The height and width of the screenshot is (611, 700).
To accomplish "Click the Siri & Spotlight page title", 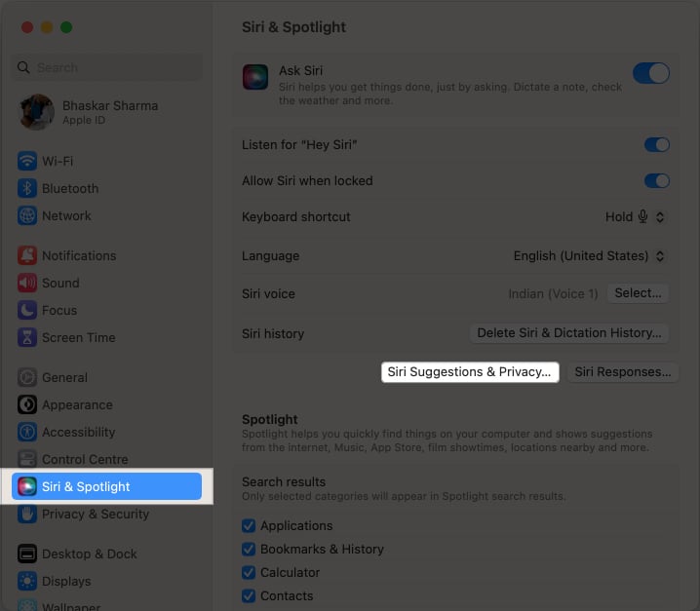I will (293, 27).
